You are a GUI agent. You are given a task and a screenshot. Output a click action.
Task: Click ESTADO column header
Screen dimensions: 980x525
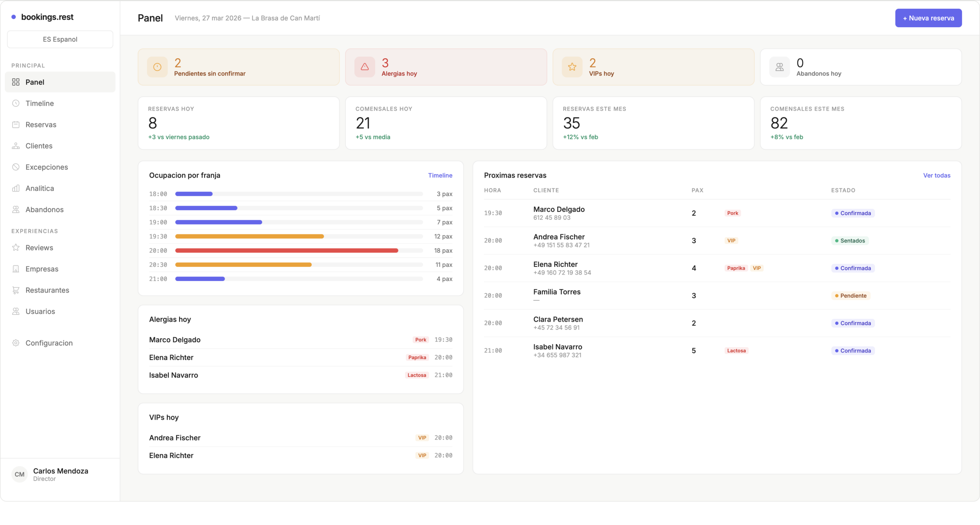[x=843, y=190]
